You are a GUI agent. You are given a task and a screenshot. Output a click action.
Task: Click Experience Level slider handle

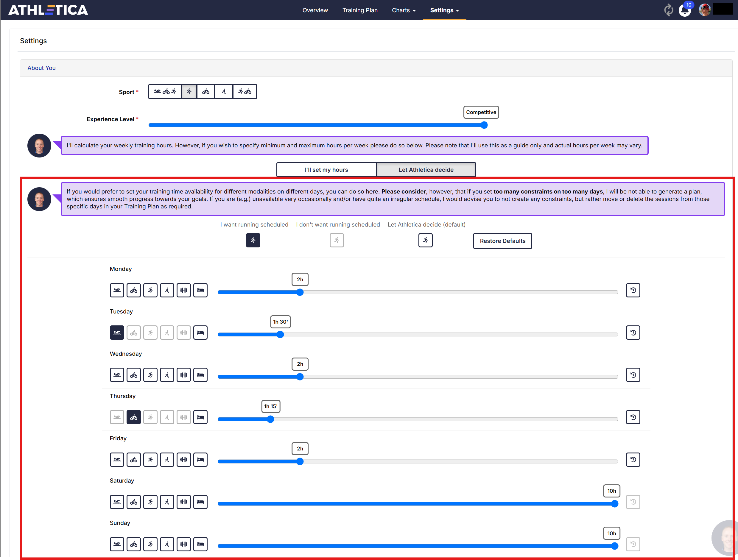tap(484, 125)
